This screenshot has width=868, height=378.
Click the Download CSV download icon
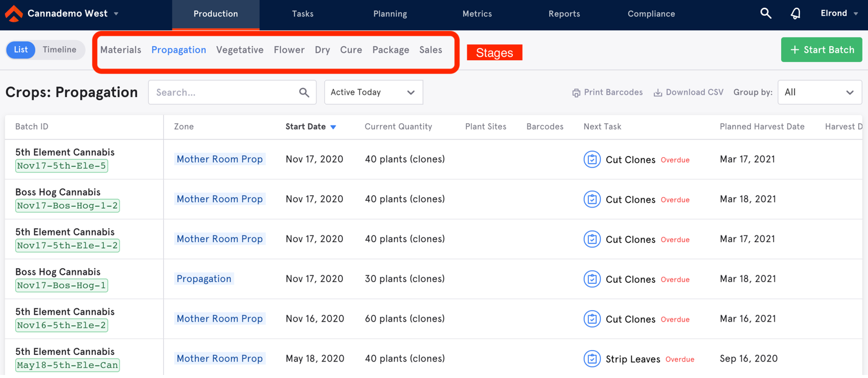click(x=657, y=93)
